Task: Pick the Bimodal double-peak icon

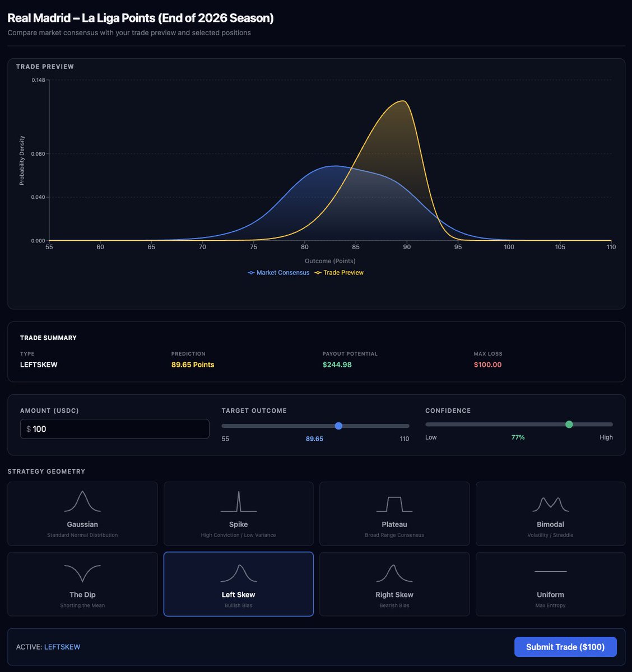Action: point(550,503)
